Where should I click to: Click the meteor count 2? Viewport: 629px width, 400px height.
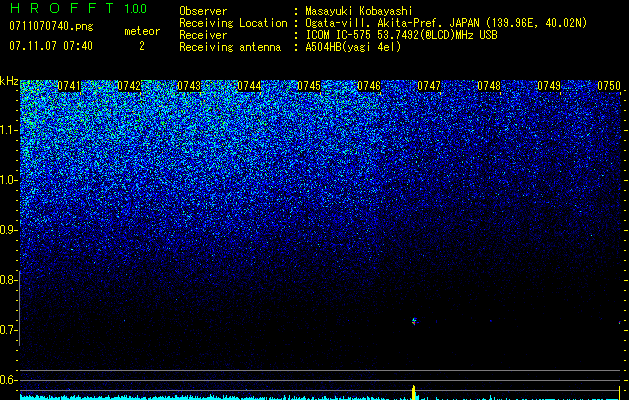142,46
